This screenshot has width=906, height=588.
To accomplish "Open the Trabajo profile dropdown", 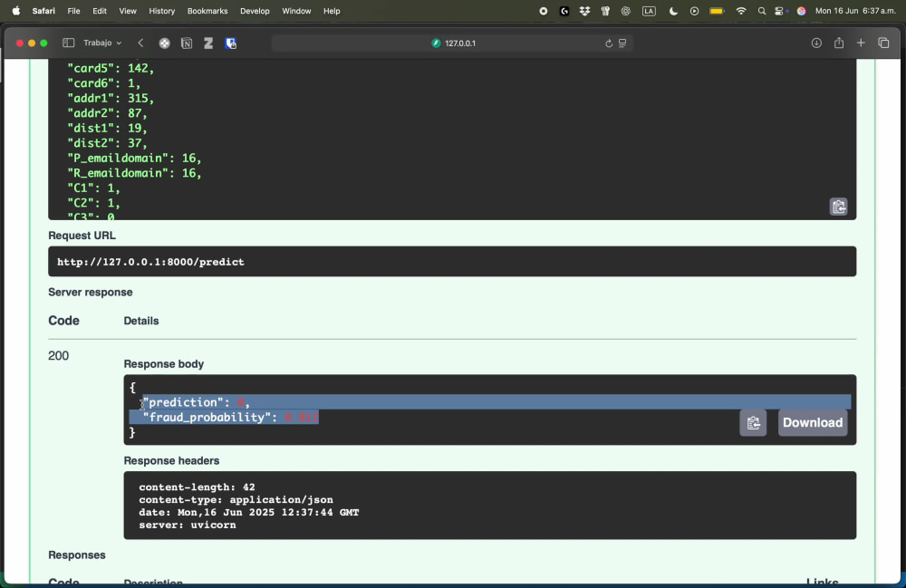I will [102, 43].
